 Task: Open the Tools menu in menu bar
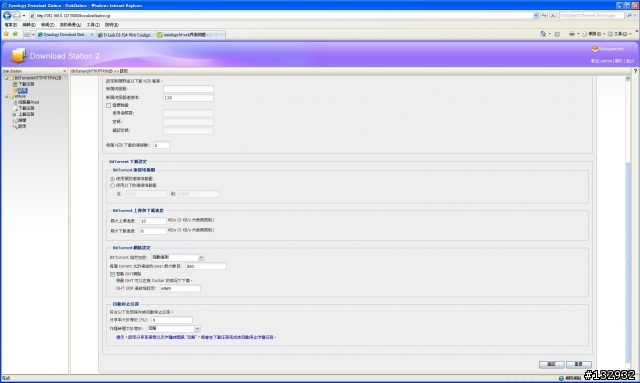click(x=93, y=25)
